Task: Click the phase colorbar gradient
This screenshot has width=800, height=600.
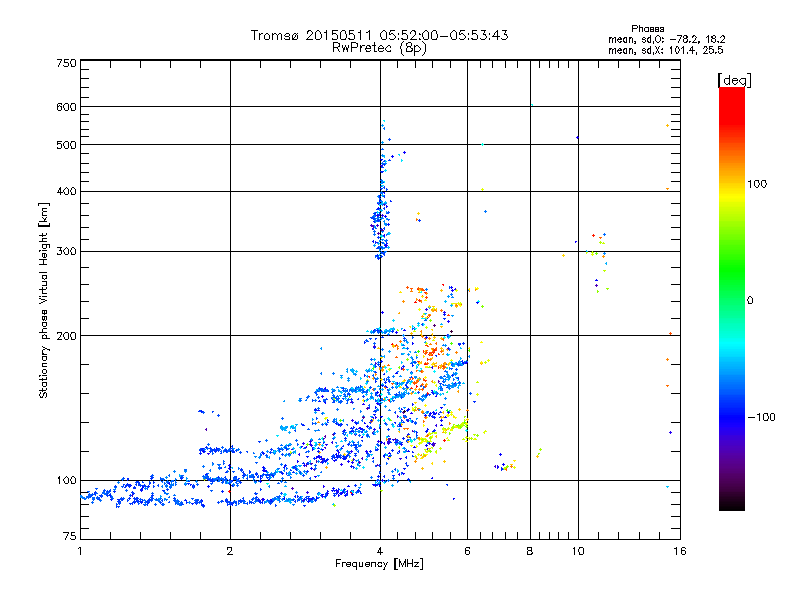Action: (732, 298)
